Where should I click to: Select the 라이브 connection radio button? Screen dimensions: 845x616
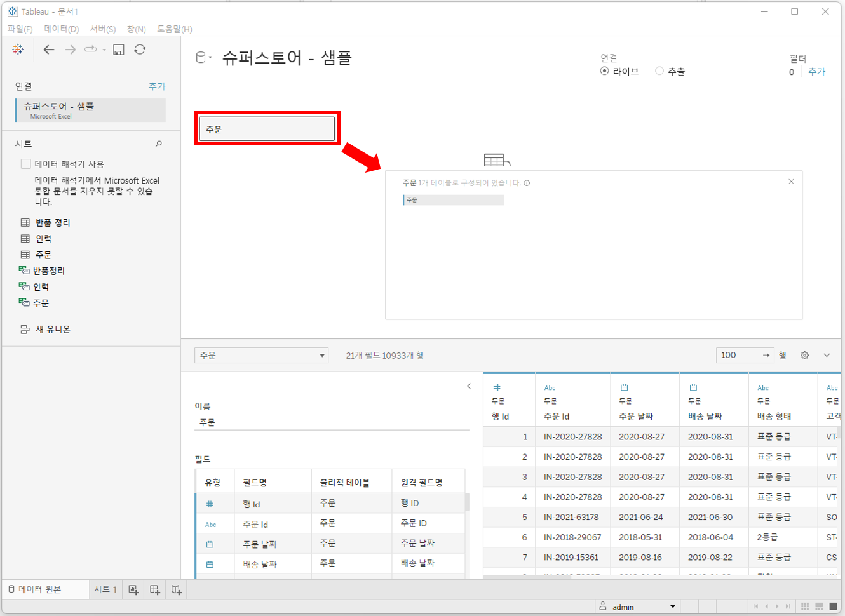[604, 71]
